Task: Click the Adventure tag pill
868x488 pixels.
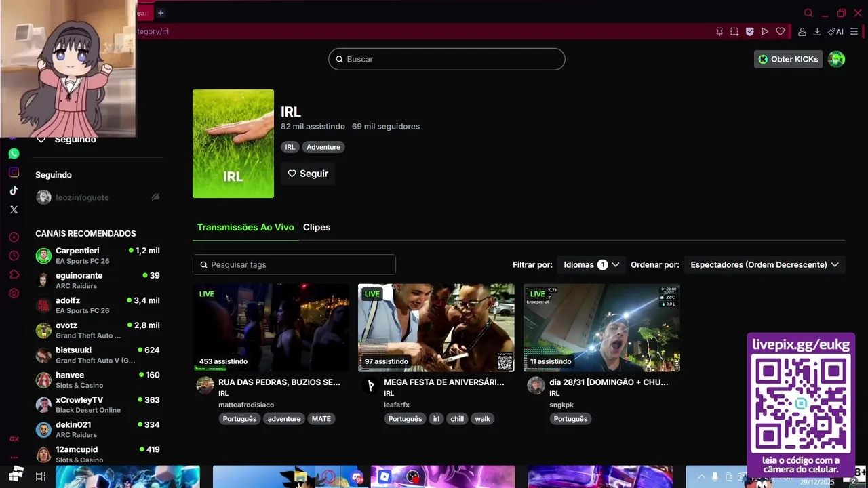Action: coord(323,147)
